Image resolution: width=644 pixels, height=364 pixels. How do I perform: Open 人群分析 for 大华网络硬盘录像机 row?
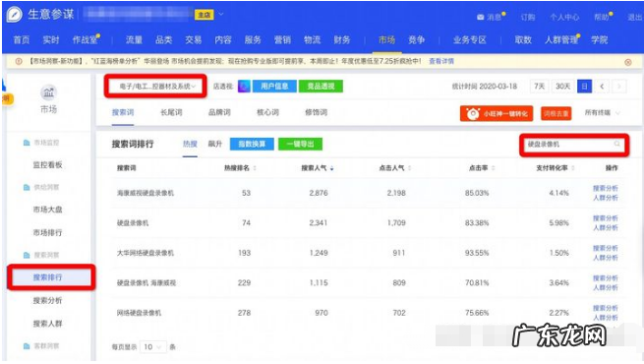(x=605, y=258)
